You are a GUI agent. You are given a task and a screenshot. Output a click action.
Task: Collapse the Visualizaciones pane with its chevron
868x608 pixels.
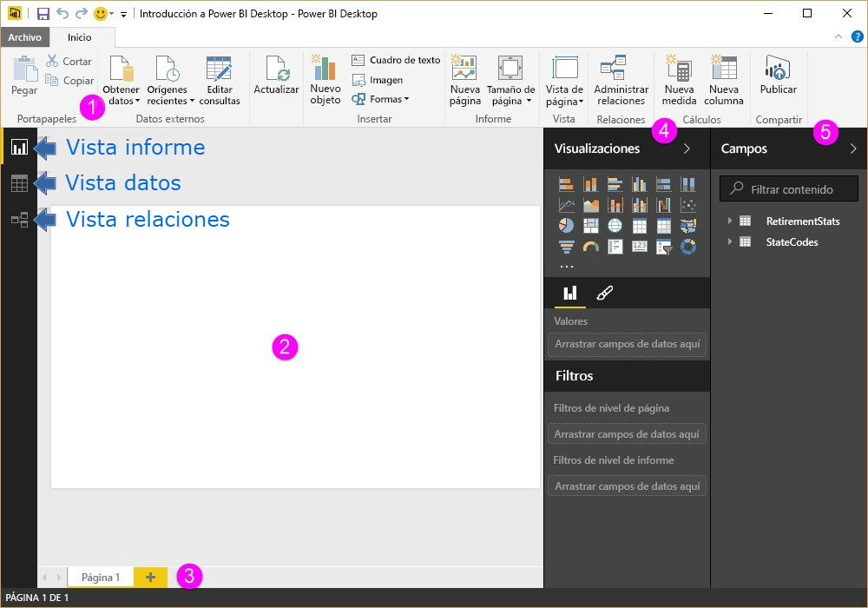coord(687,149)
